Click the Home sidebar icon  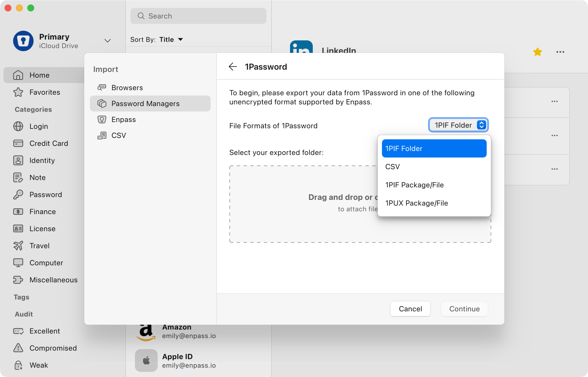(18, 75)
